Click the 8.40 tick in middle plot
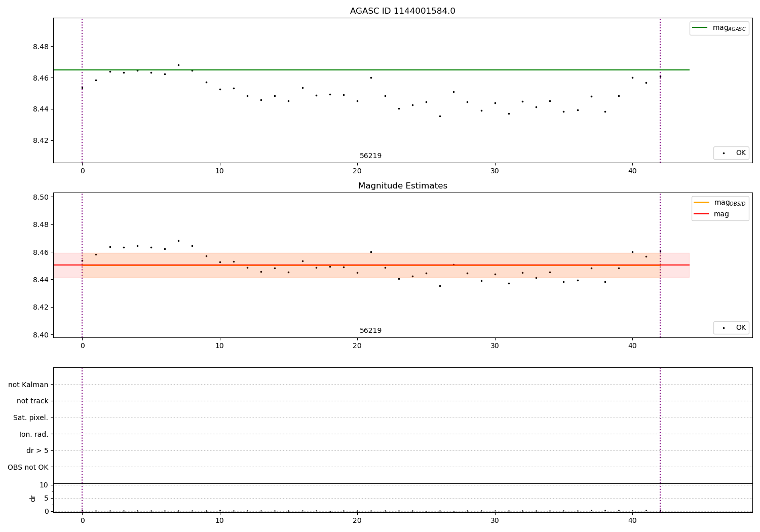The width and height of the screenshot is (760, 532). click(41, 335)
